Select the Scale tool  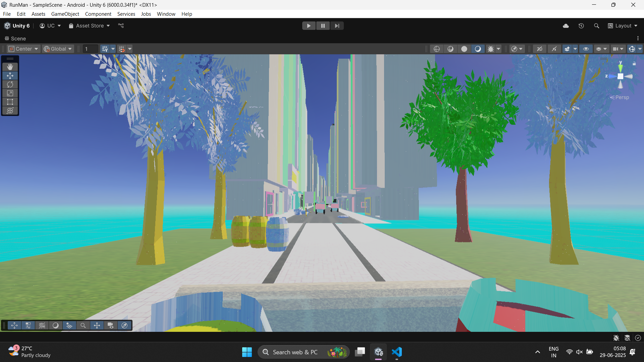10,93
